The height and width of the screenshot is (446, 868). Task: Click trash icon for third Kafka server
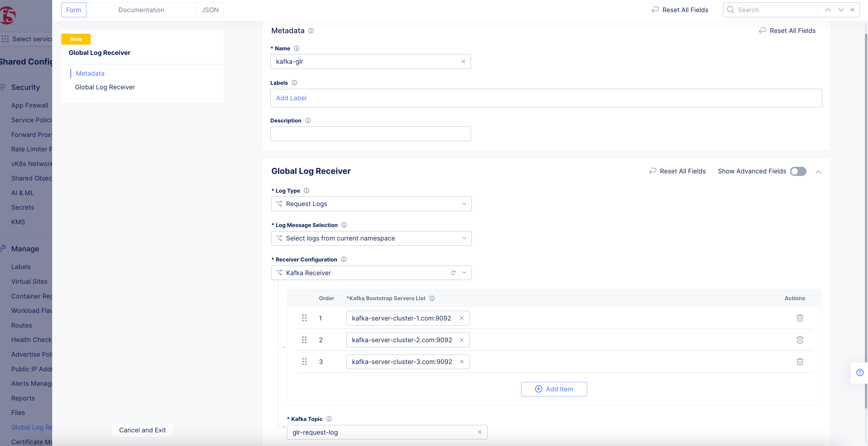[800, 361]
